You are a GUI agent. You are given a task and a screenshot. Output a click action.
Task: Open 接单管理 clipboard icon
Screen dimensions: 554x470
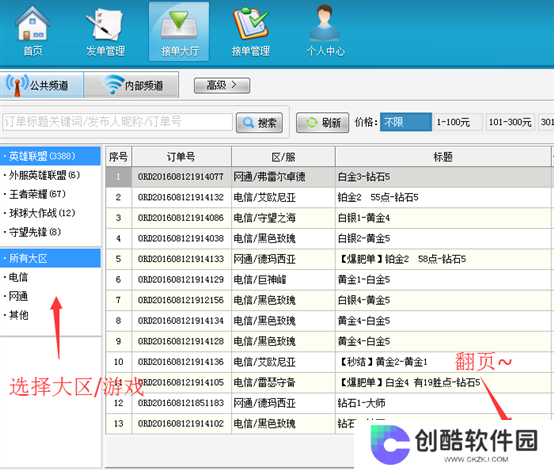(x=251, y=31)
